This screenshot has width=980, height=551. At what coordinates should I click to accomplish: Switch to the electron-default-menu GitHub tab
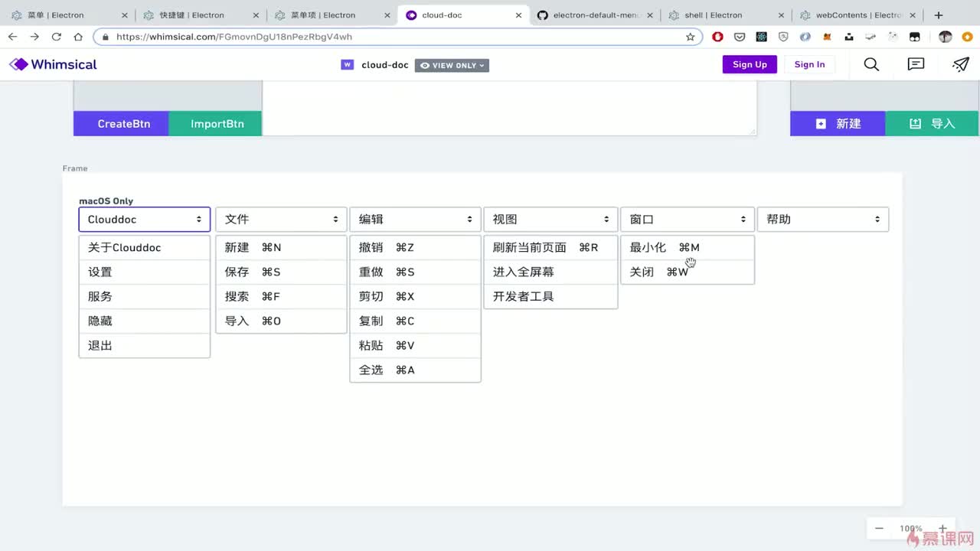click(596, 15)
